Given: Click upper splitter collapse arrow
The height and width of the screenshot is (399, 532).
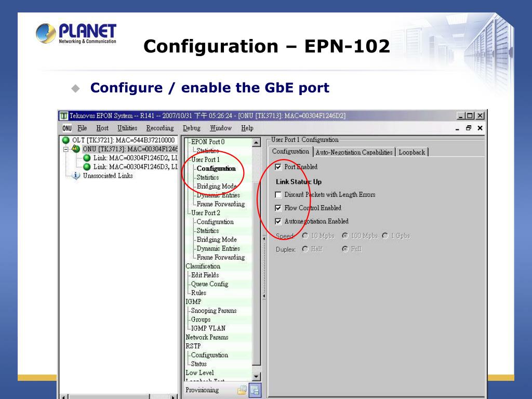Looking at the screenshot, I should point(264,239).
